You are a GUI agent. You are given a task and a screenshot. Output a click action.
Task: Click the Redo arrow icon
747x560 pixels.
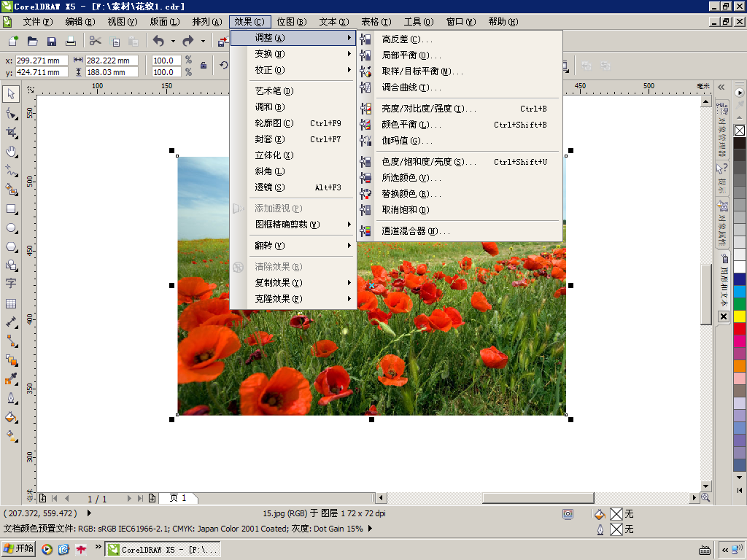(x=188, y=42)
